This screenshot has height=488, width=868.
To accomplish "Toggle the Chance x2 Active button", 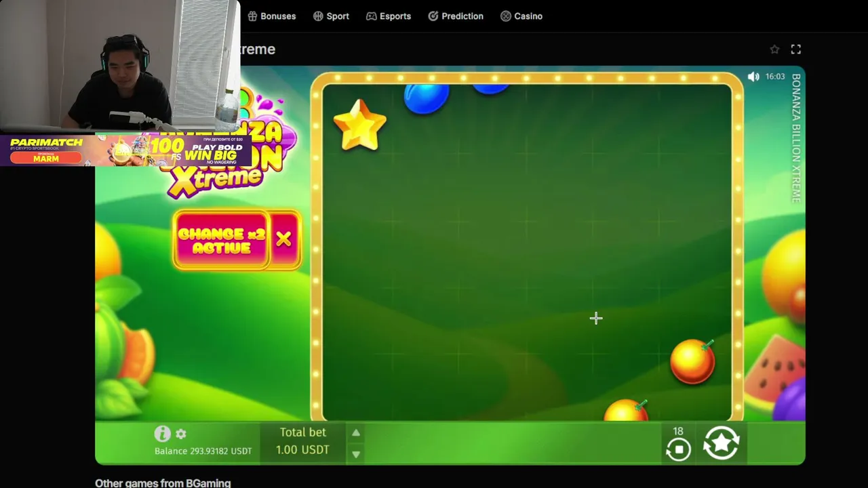I will (221, 240).
